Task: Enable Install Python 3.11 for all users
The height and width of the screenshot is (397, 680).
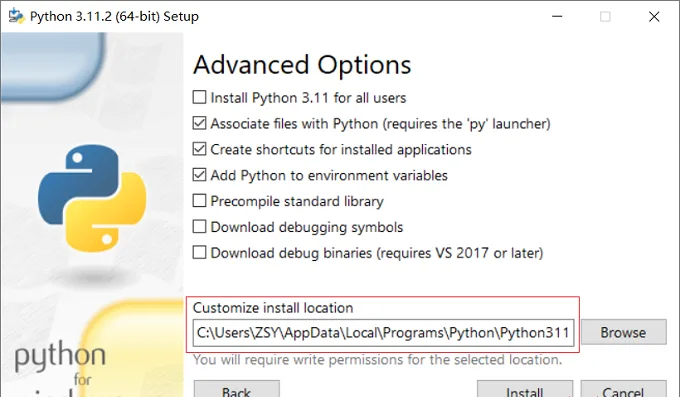Action: click(x=199, y=97)
